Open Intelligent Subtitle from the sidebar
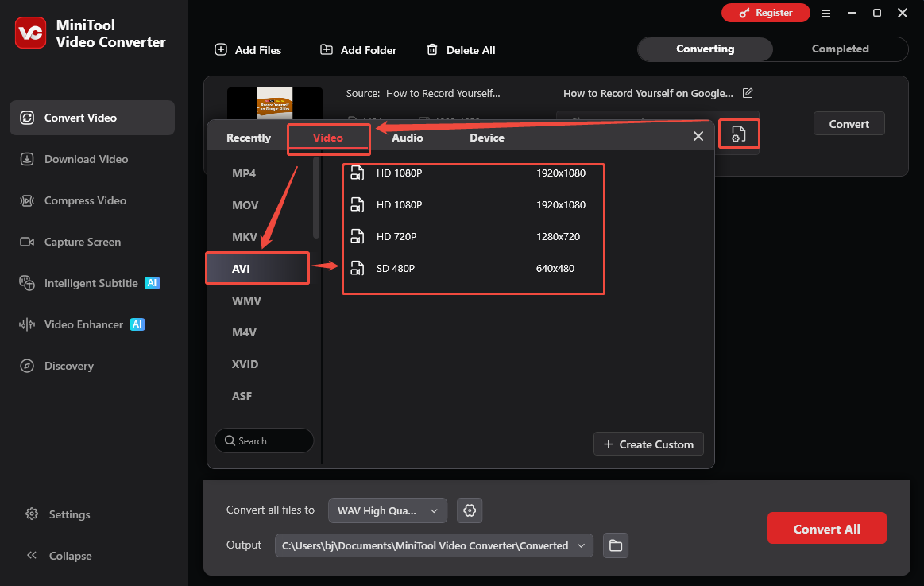This screenshot has height=586, width=924. [91, 283]
